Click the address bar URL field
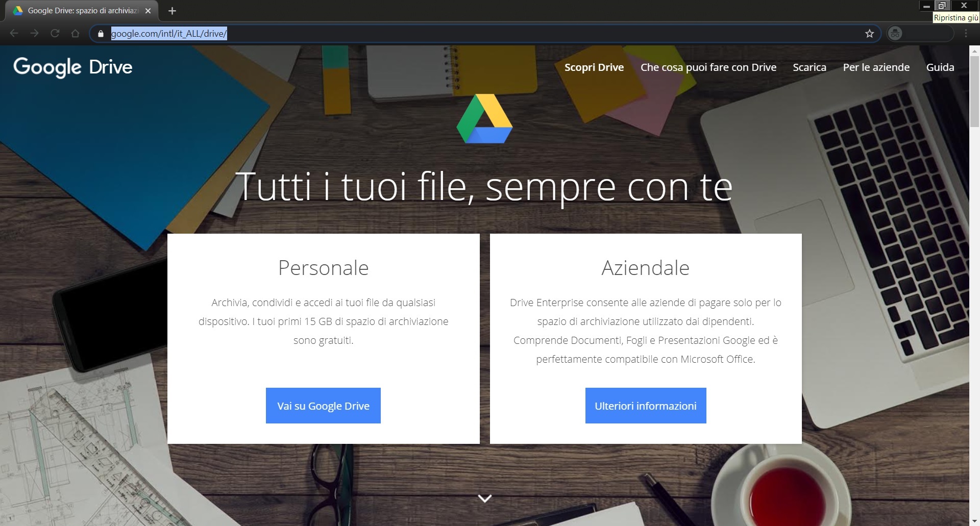 pos(485,34)
